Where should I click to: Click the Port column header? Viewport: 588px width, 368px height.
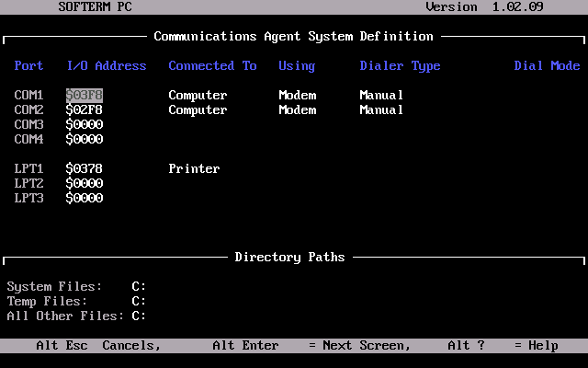(28, 65)
